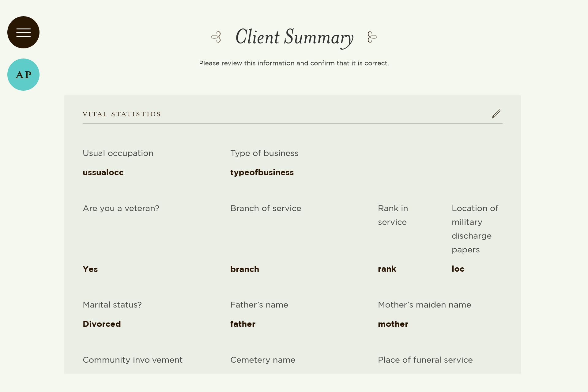
Task: Click the typeofbusiness value
Action: (x=262, y=172)
